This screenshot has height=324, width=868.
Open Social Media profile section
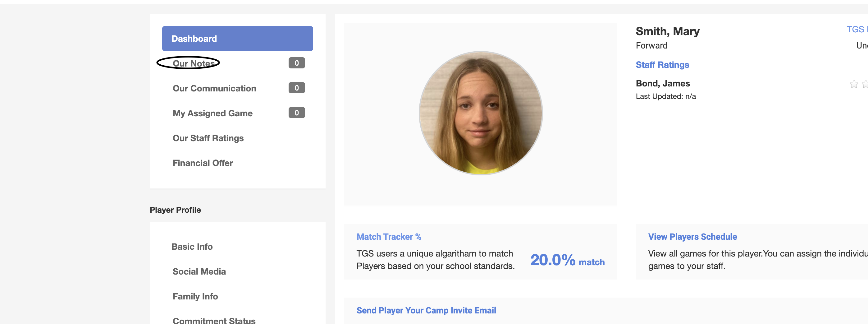(199, 272)
